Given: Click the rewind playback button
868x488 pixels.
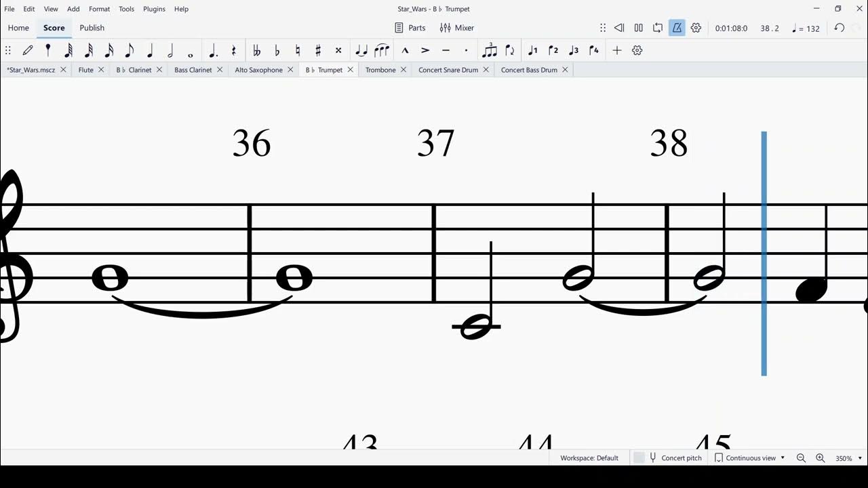Looking at the screenshot, I should coord(619,28).
